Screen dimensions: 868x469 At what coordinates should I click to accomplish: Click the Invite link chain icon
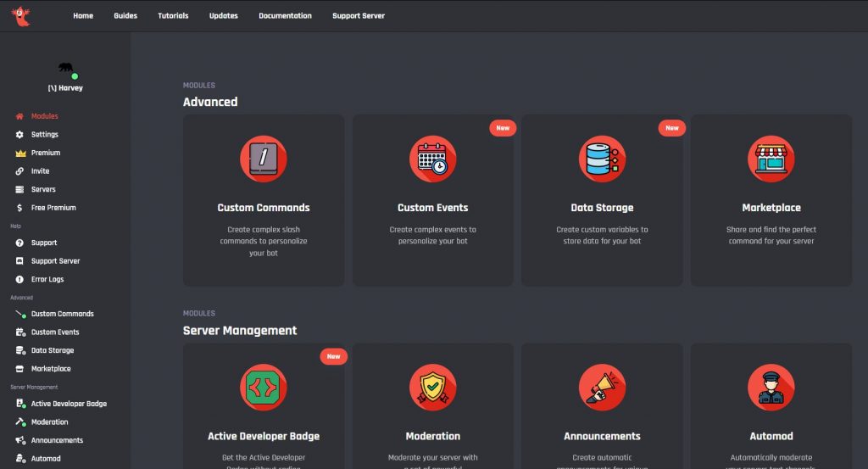[x=19, y=171]
